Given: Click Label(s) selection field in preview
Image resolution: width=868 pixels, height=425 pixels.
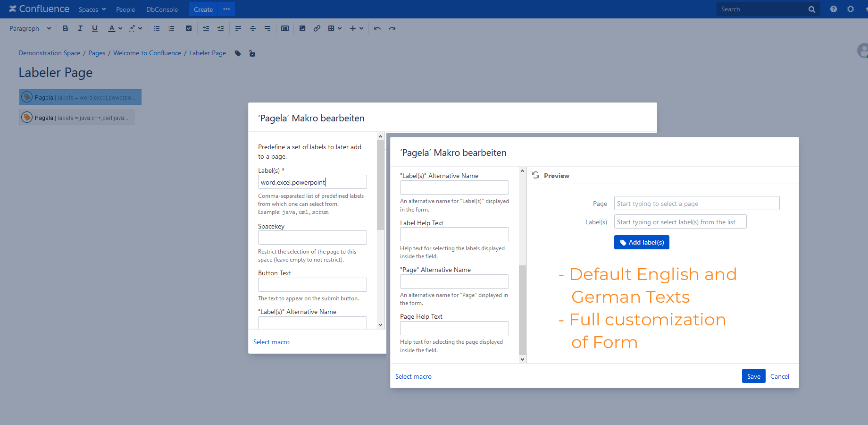Looking at the screenshot, I should 680,221.
